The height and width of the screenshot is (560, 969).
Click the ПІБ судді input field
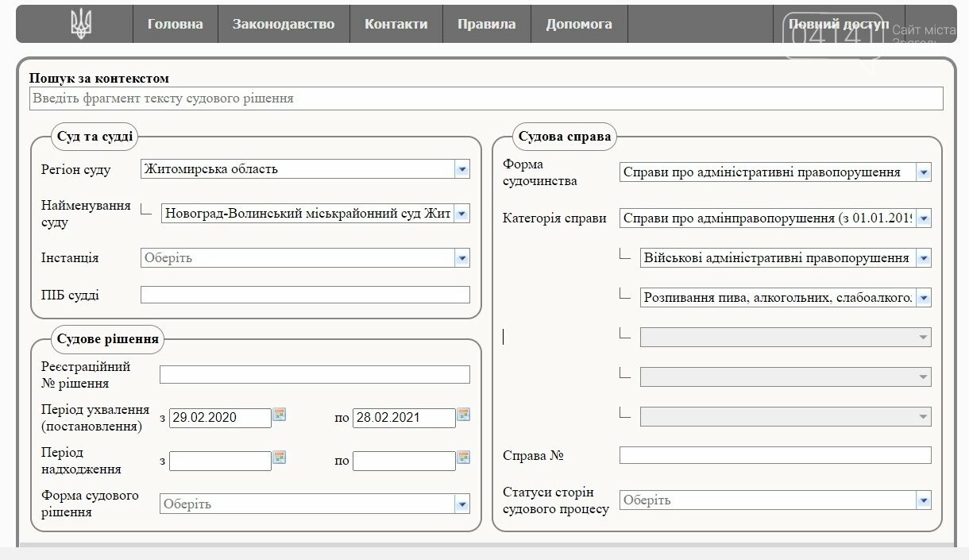(305, 295)
